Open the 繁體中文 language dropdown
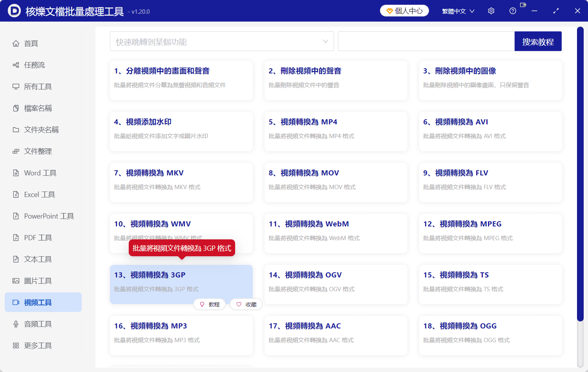Screen dimensions: 588x372 [458, 11]
